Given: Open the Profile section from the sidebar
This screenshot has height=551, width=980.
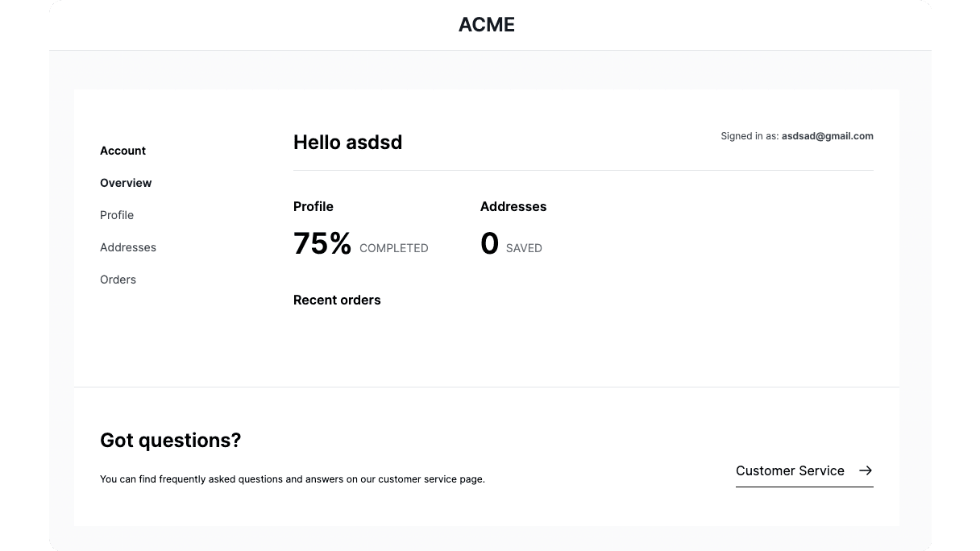Looking at the screenshot, I should [117, 215].
